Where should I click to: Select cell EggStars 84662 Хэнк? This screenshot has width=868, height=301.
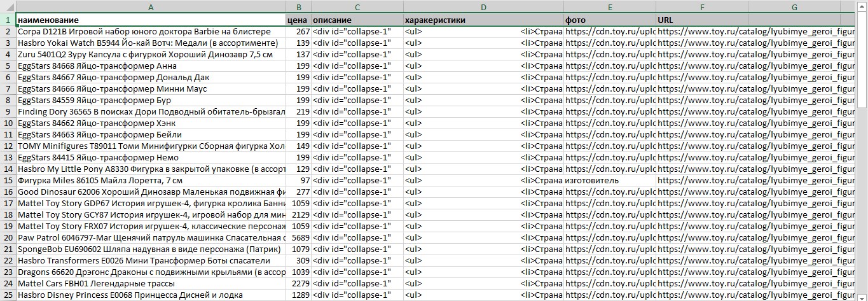(151, 123)
